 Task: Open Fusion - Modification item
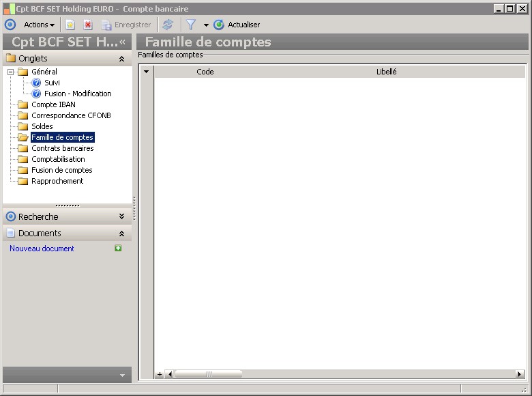[78, 94]
